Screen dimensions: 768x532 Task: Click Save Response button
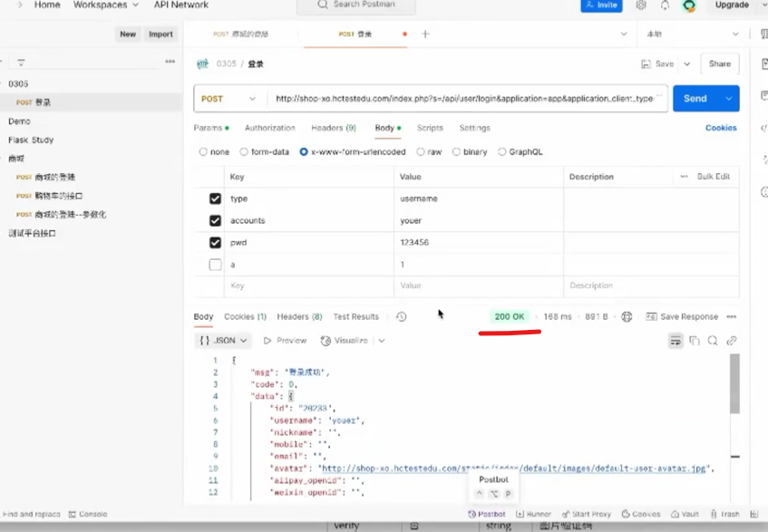click(x=682, y=316)
